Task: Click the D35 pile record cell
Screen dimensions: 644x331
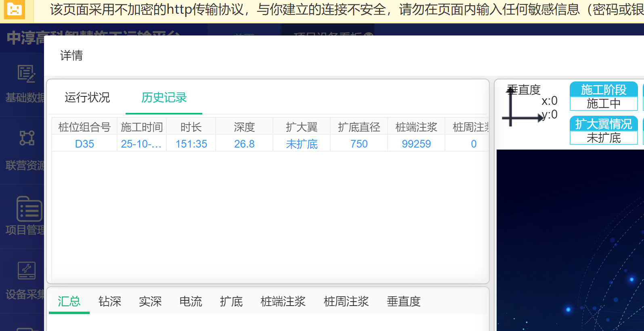Action: click(x=84, y=144)
